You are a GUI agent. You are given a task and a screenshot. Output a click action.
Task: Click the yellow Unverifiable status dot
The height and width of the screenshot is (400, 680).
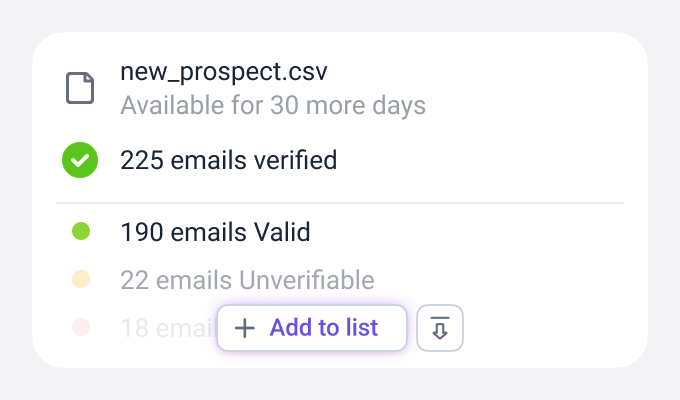point(82,279)
